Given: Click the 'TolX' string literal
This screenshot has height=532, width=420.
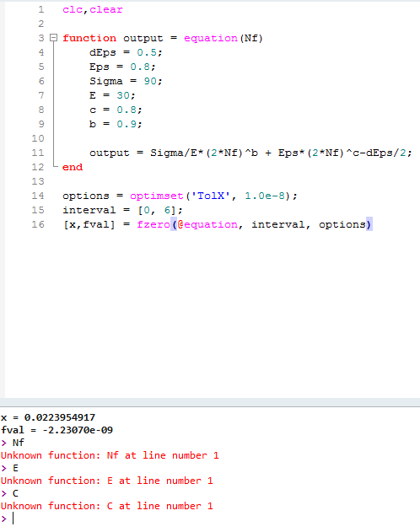Looking at the screenshot, I should pyautogui.click(x=211, y=196).
